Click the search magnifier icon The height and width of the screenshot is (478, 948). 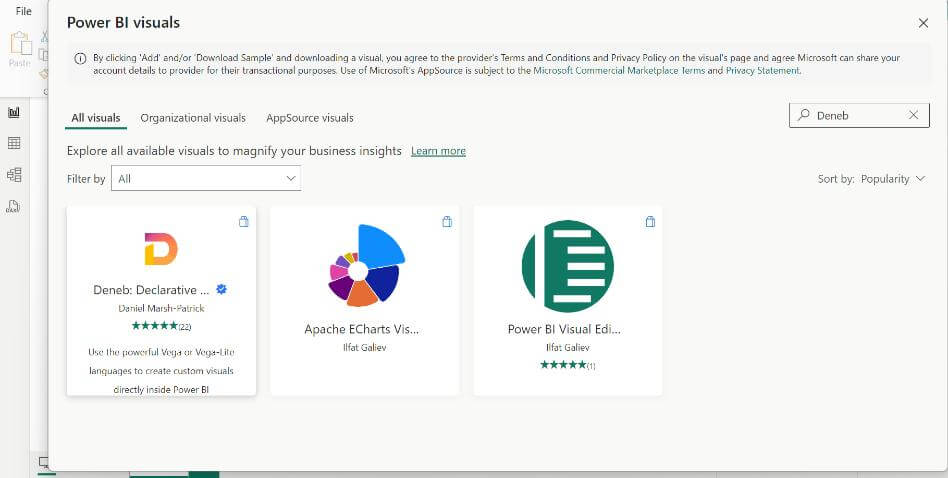tap(804, 115)
